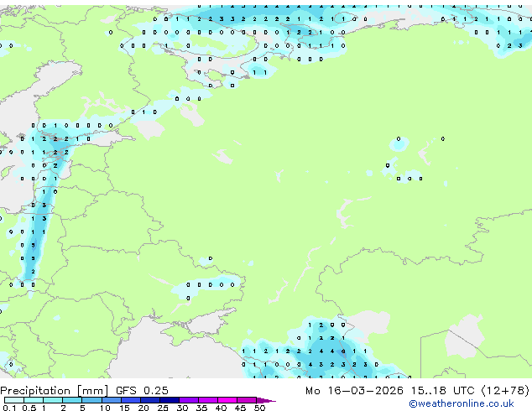Click the "20" legend scale label
The height and width of the screenshot is (411, 532).
(143, 408)
